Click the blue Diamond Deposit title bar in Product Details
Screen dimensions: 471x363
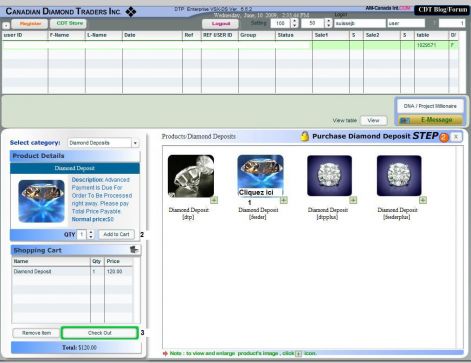(x=75, y=168)
